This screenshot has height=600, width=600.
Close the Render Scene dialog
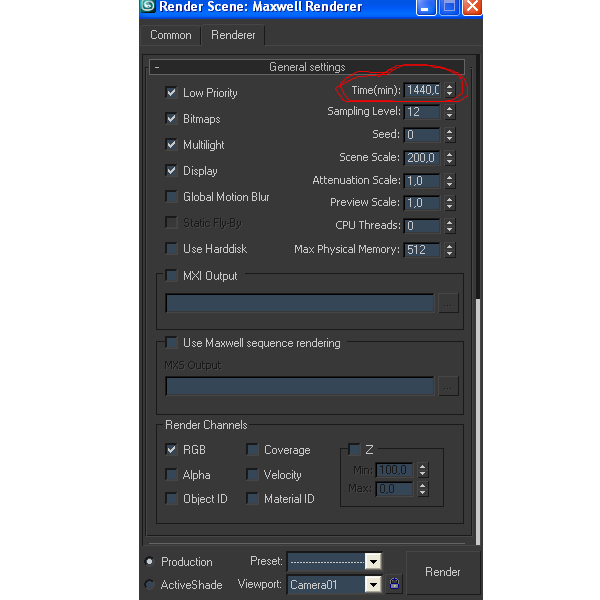[x=472, y=7]
